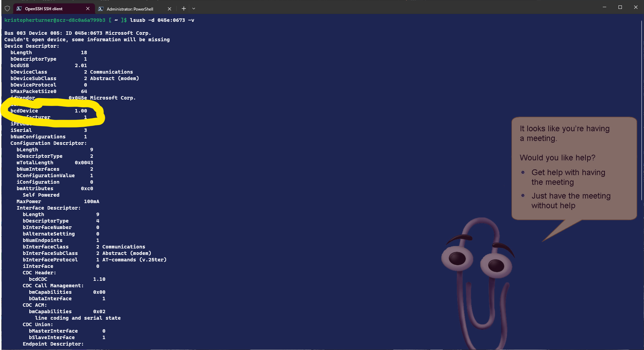This screenshot has height=350, width=644.
Task: Click the OpenSSH SSH client tab icon
Action: pos(19,9)
